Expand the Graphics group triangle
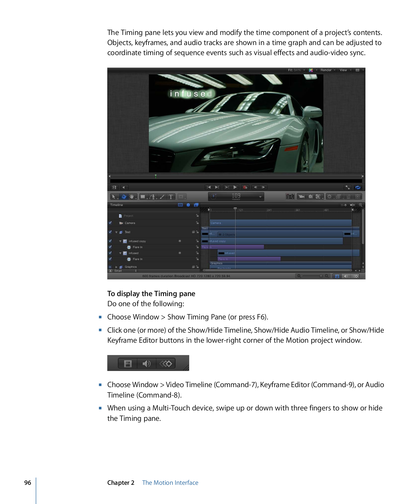420x504 pixels. pyautogui.click(x=116, y=267)
